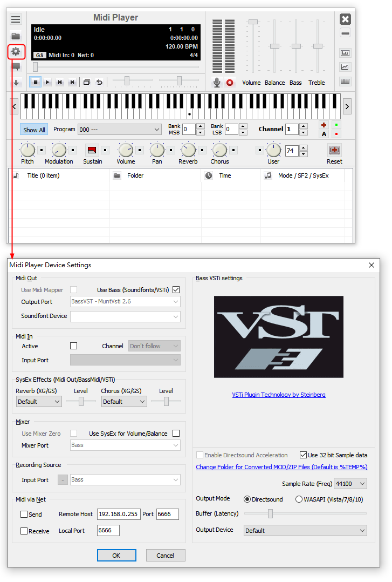Screen dimensions: 392x582
Task: Open the Program dropdown
Action: pyautogui.click(x=119, y=130)
